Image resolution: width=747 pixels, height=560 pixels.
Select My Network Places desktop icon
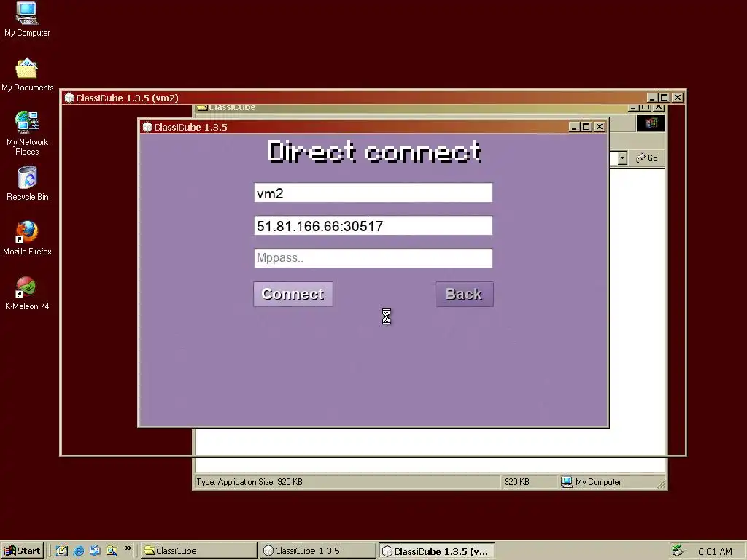tap(27, 133)
